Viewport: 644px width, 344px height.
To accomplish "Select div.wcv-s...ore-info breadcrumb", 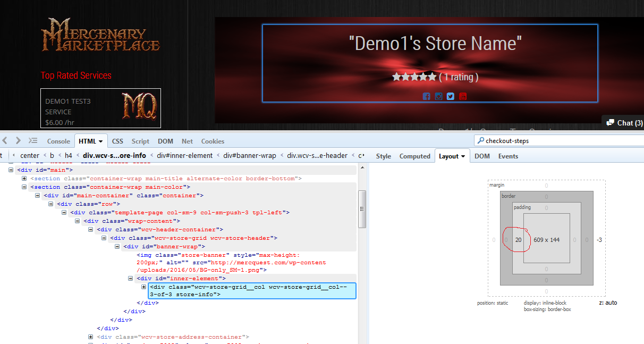I will (x=114, y=155).
